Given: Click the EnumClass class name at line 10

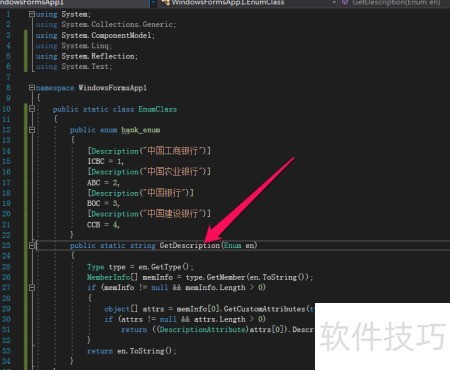Looking at the screenshot, I should tap(158, 109).
